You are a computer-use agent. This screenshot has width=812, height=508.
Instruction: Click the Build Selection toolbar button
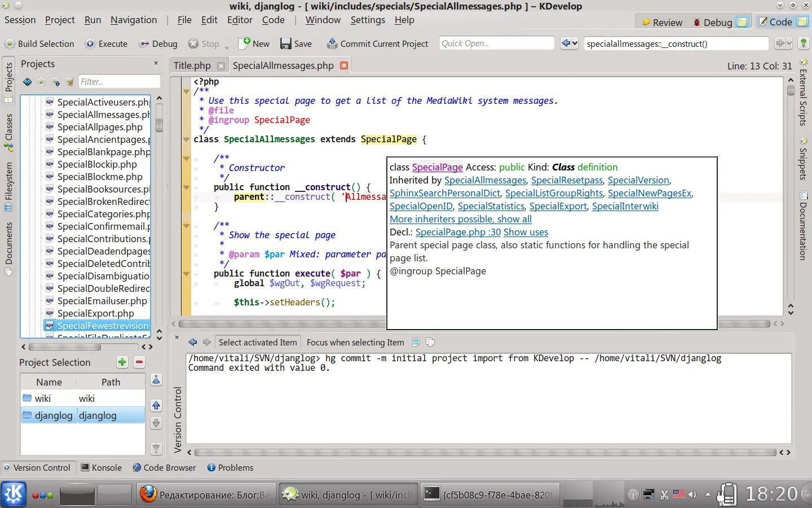[39, 43]
